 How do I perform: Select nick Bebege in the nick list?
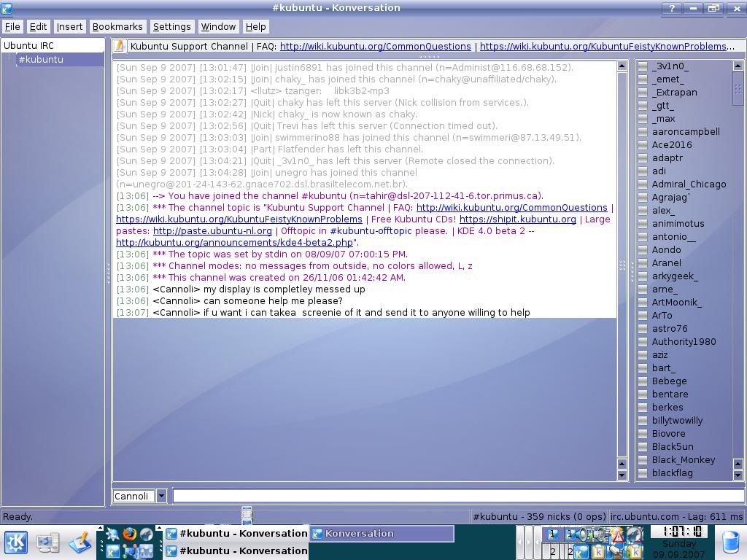[670, 381]
